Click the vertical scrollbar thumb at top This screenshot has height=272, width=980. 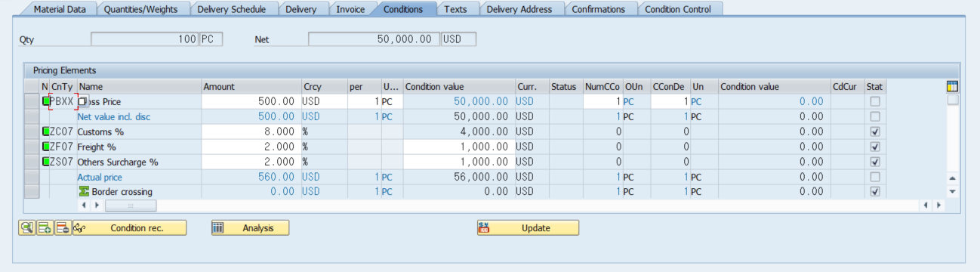tap(953, 100)
